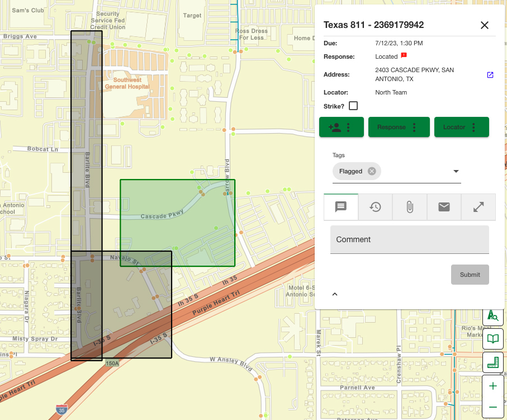
Task: Collapse the ticket panel with the chevron
Action: coord(335,294)
